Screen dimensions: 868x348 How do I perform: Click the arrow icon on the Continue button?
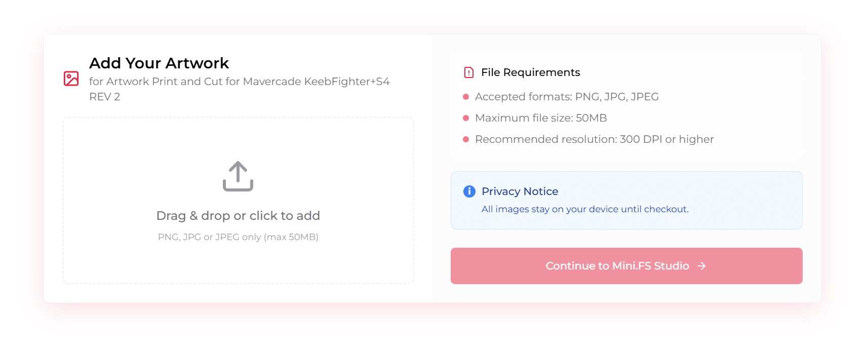click(x=701, y=266)
